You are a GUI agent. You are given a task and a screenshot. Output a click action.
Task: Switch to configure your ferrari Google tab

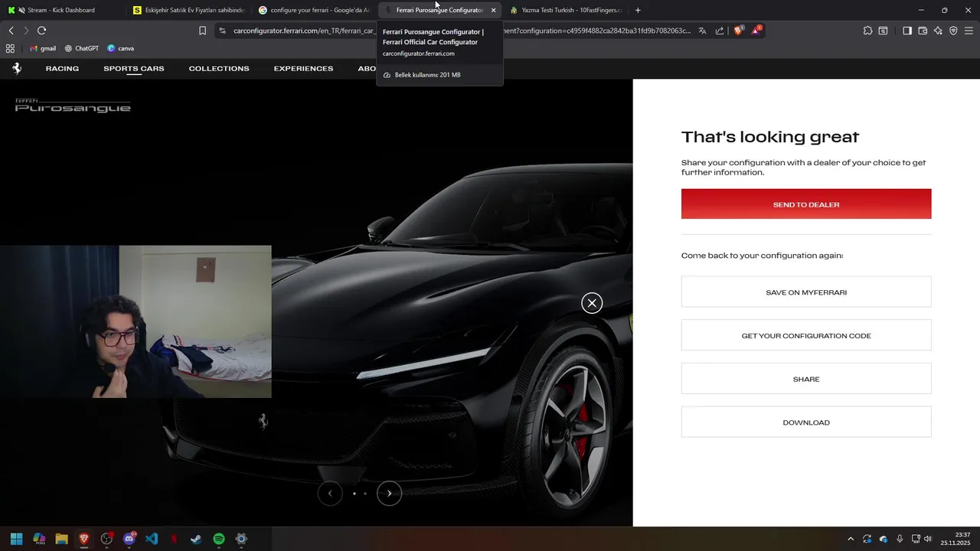pyautogui.click(x=314, y=10)
